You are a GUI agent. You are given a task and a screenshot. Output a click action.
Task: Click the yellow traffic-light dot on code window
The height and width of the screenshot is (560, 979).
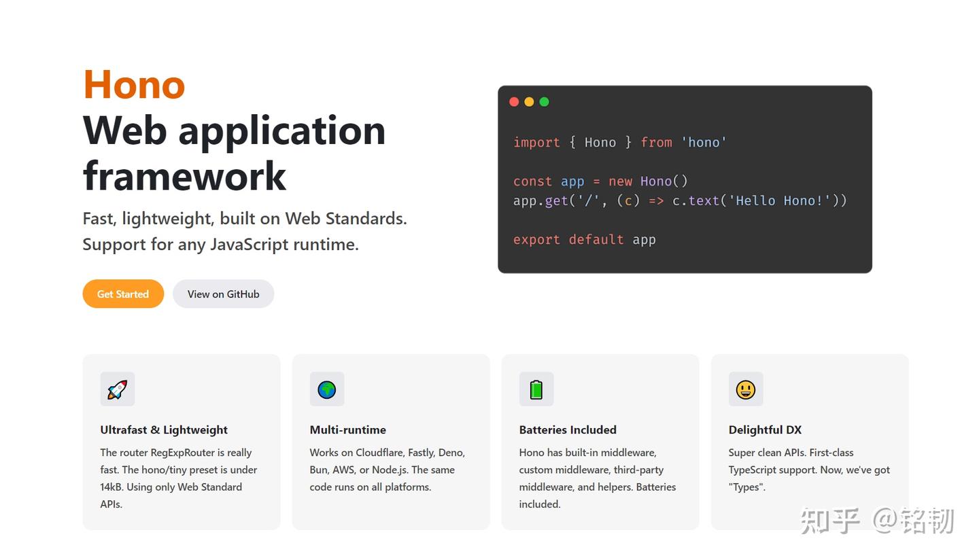point(529,101)
